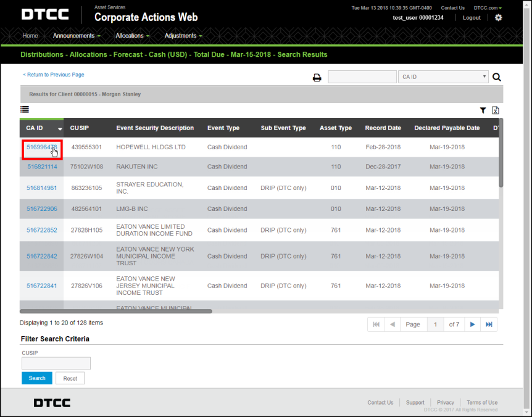The image size is (532, 417).
Task: Click the table vertical scrollbar
Action: coord(501,153)
